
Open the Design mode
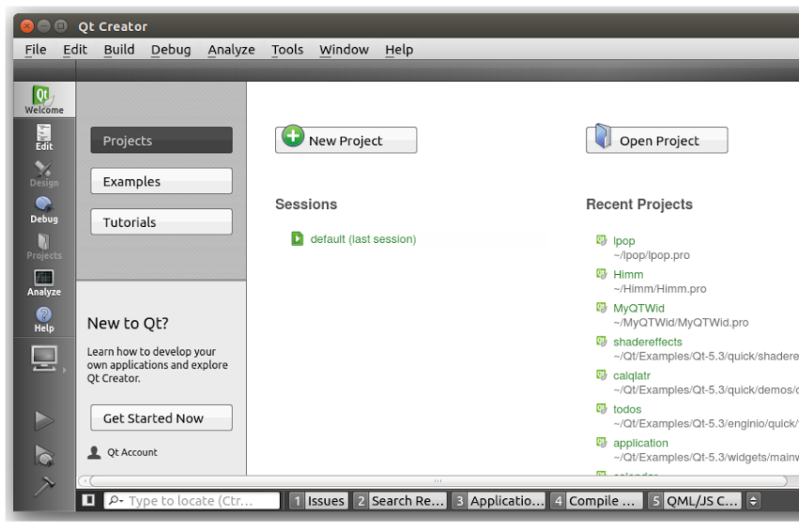pyautogui.click(x=44, y=173)
